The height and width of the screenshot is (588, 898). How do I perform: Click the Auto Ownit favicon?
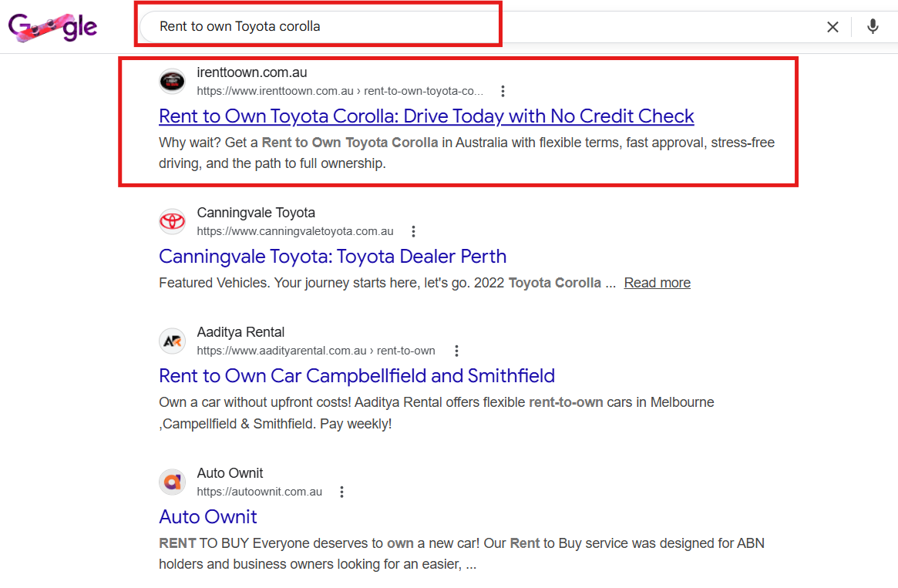(172, 482)
